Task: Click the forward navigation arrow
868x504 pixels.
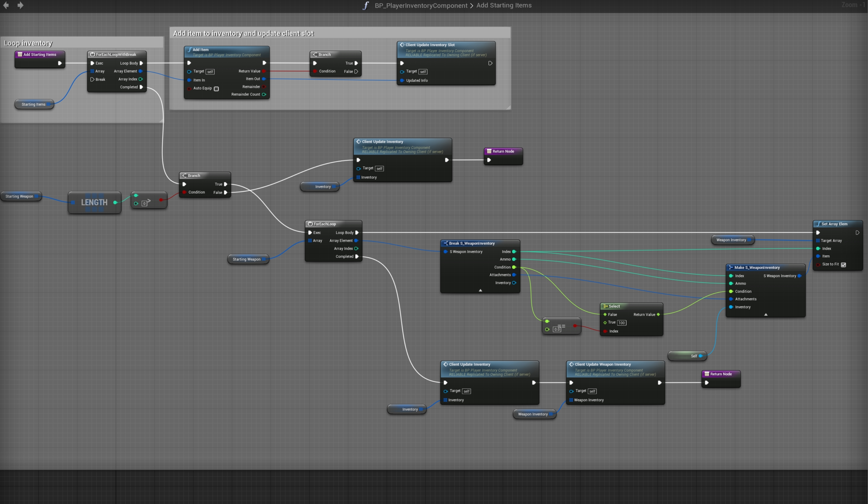Action: [20, 6]
